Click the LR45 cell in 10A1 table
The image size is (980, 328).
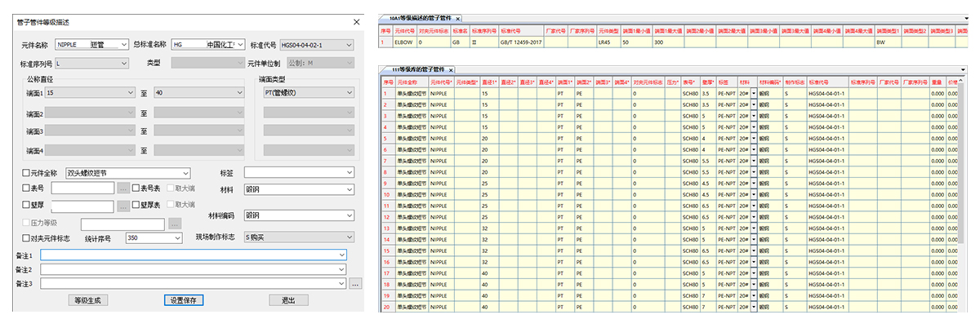[x=608, y=42]
